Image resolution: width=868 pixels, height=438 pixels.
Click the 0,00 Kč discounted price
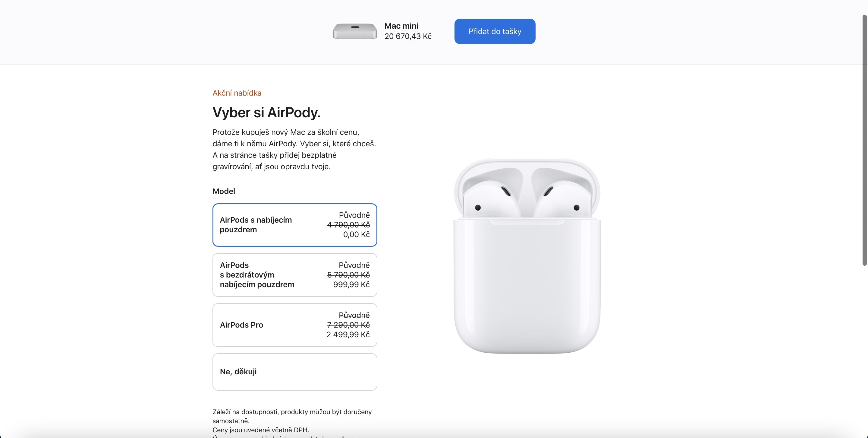[x=356, y=234]
